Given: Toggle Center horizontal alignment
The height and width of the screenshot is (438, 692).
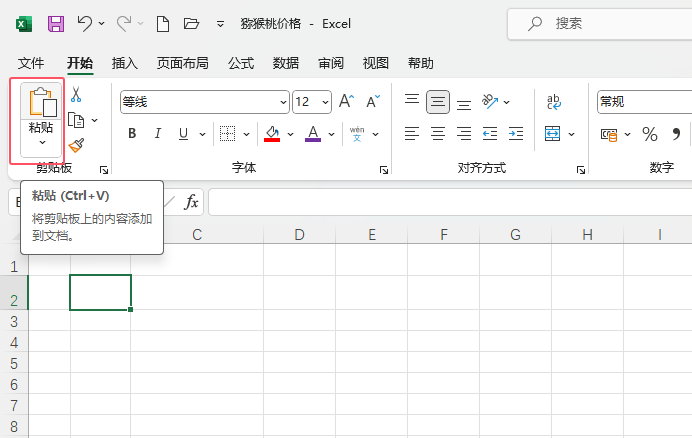Looking at the screenshot, I should [x=438, y=133].
